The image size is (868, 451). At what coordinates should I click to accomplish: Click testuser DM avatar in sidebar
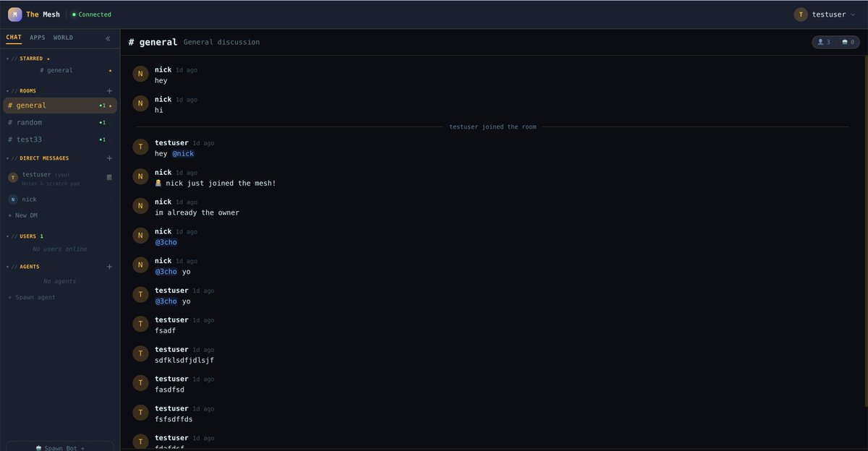click(13, 178)
